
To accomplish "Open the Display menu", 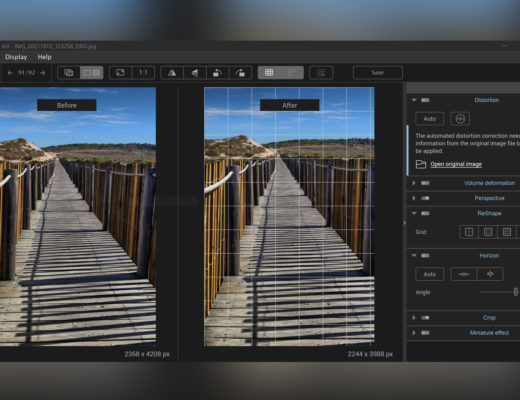I will pyautogui.click(x=16, y=57).
